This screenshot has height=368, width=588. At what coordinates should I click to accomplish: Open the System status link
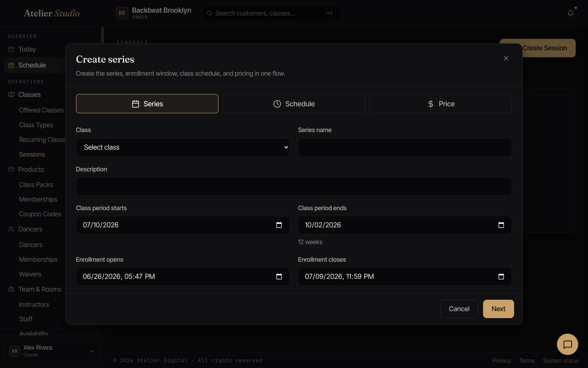tap(561, 360)
